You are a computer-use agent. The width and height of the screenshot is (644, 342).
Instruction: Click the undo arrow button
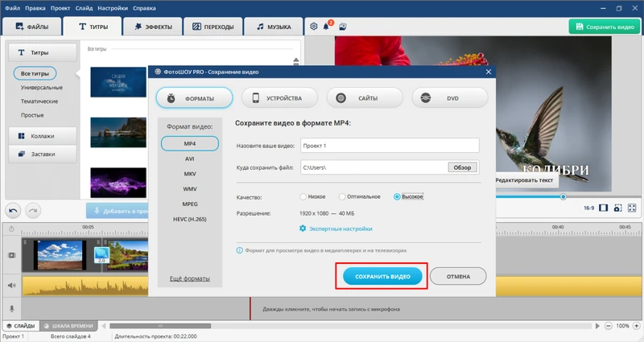point(14,210)
